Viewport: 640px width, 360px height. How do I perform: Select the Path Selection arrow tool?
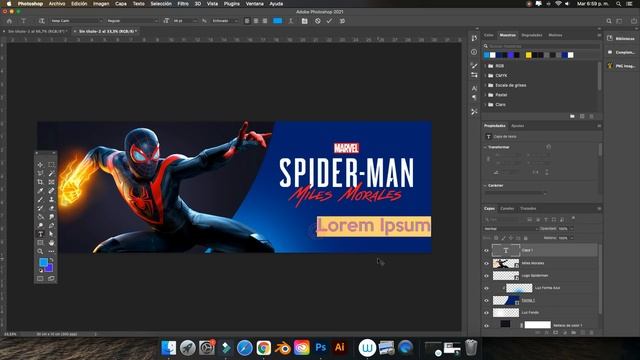point(51,234)
